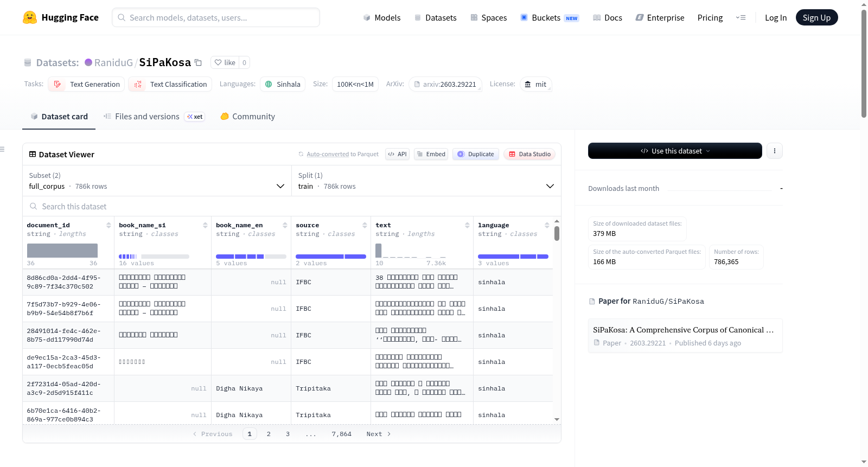
Task: Click the RaniduG user avatar
Action: pos(88,62)
